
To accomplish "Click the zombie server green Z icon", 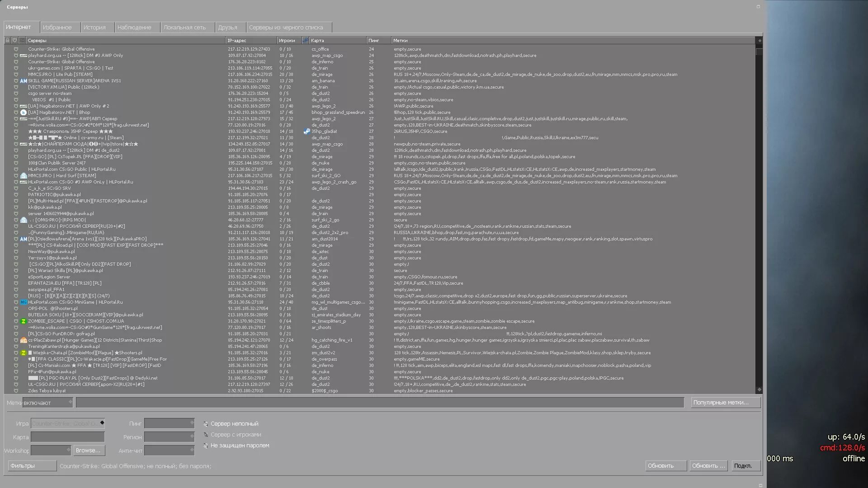I will coord(24,320).
